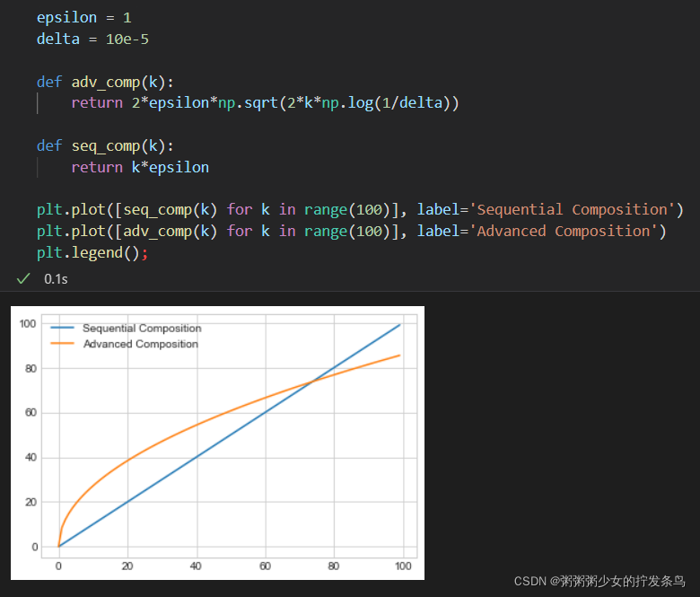Click the 'delta = 10e-5' code line
The image size is (700, 597).
[x=92, y=39]
